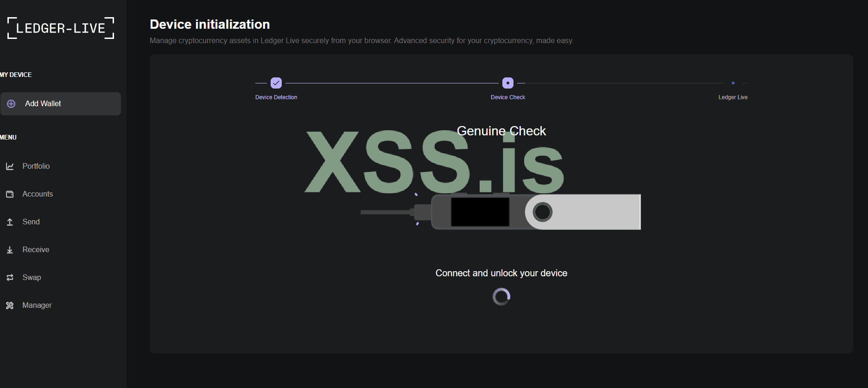Click the Add Wallet button
The width and height of the screenshot is (868, 388).
pyautogui.click(x=61, y=104)
